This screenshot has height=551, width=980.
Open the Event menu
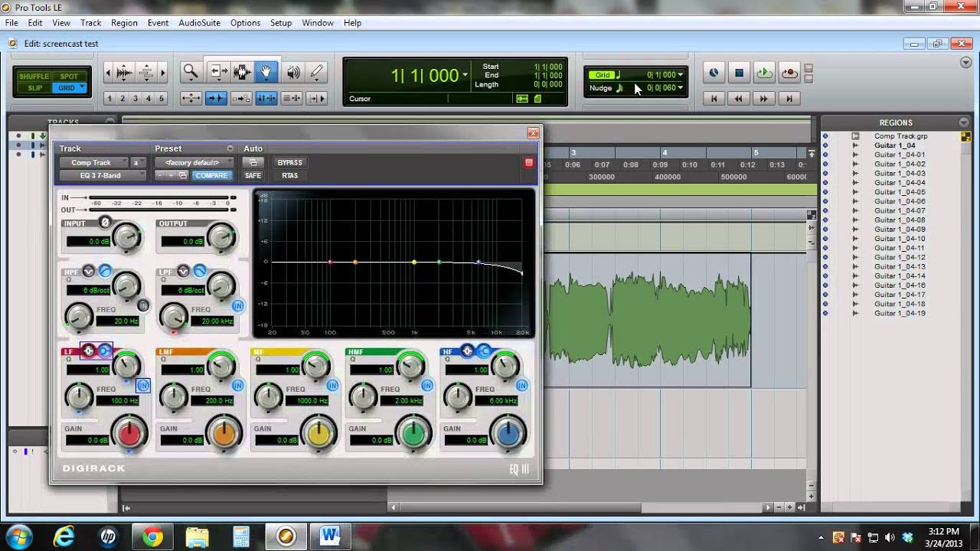[x=158, y=23]
